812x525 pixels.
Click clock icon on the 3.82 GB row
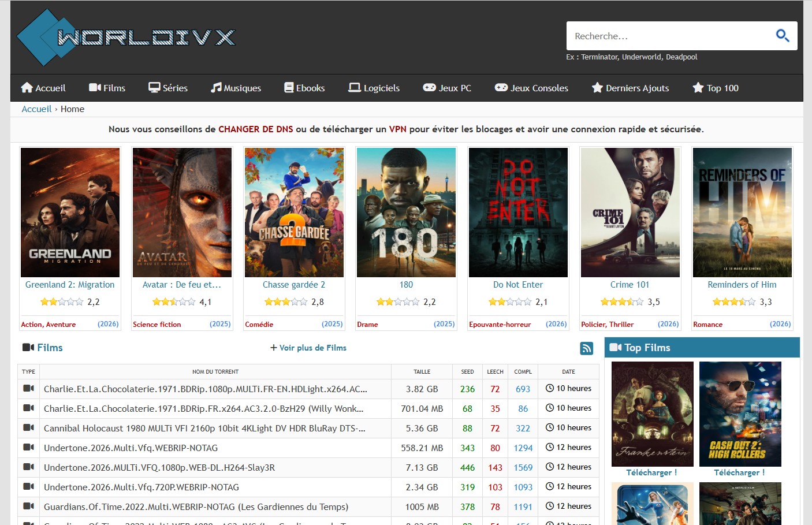tap(550, 389)
